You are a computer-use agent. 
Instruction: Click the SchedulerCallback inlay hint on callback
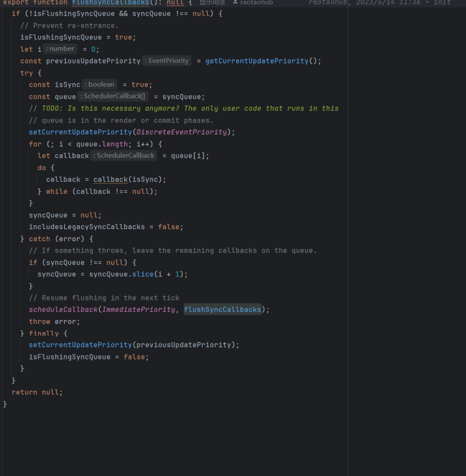[x=124, y=155]
